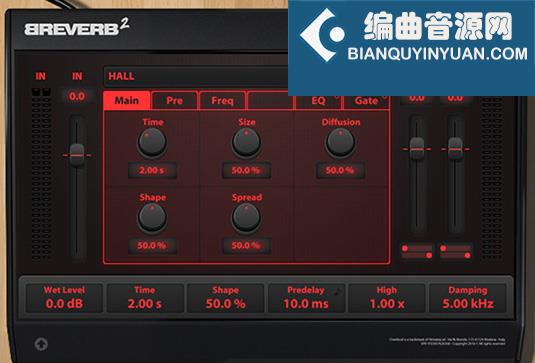The width and height of the screenshot is (535, 363).
Task: Toggle the Predelay tempo sync note icon
Action: pos(337,291)
